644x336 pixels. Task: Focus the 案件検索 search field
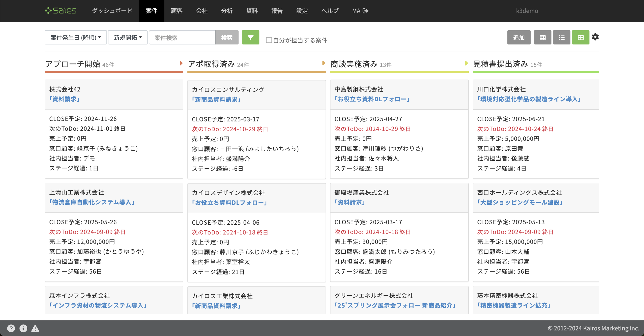182,38
